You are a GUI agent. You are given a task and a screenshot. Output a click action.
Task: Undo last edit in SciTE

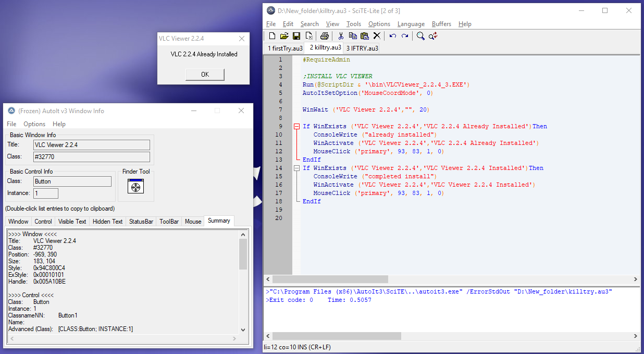tap(393, 36)
